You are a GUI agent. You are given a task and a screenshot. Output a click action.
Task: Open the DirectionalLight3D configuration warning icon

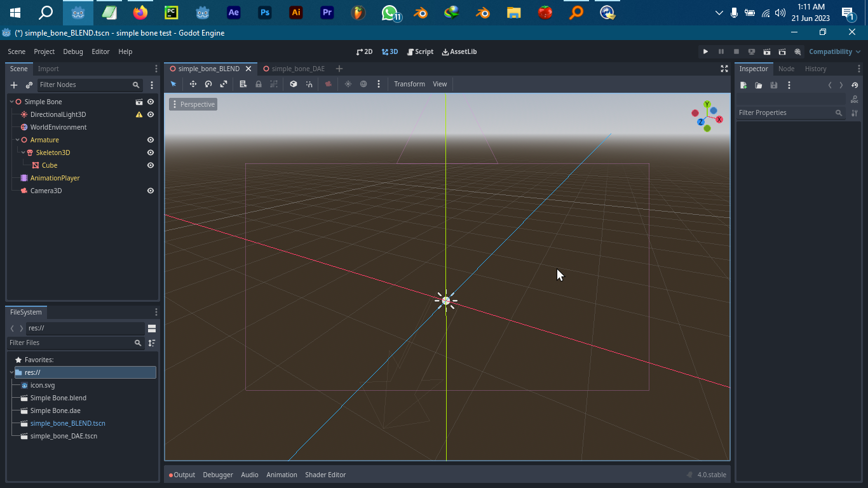click(x=138, y=114)
